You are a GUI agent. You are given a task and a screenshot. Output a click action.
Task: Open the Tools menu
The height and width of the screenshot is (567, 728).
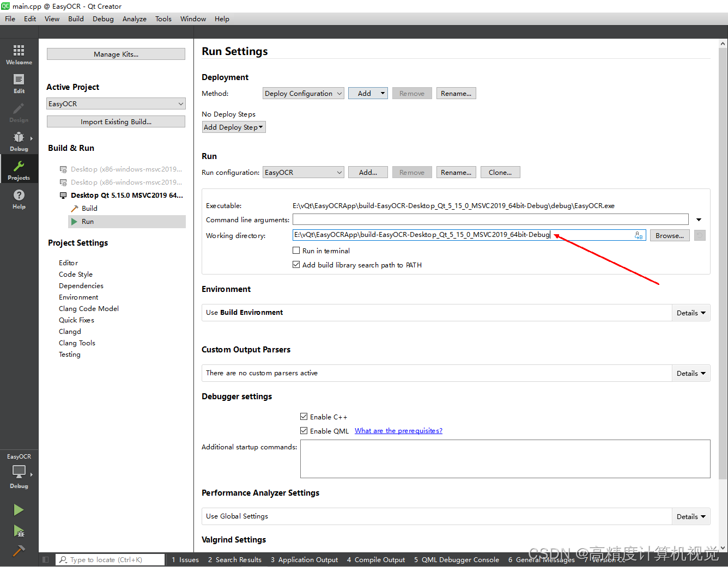click(x=163, y=19)
